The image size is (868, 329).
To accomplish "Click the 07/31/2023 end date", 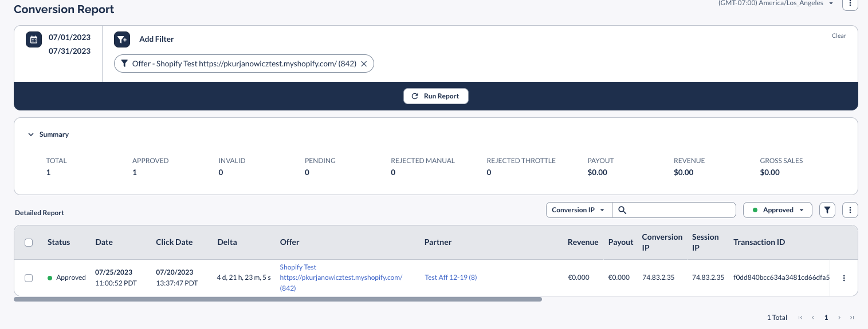I will pyautogui.click(x=69, y=51).
